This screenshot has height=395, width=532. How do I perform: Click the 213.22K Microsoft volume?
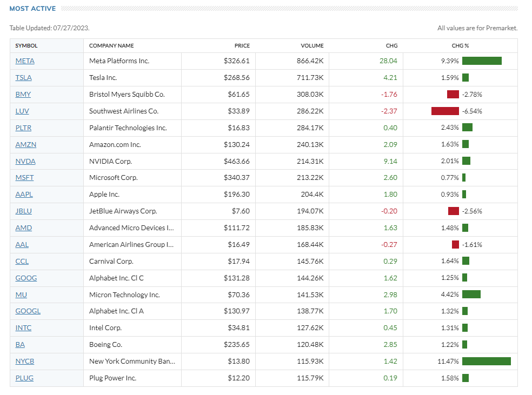coord(310,178)
